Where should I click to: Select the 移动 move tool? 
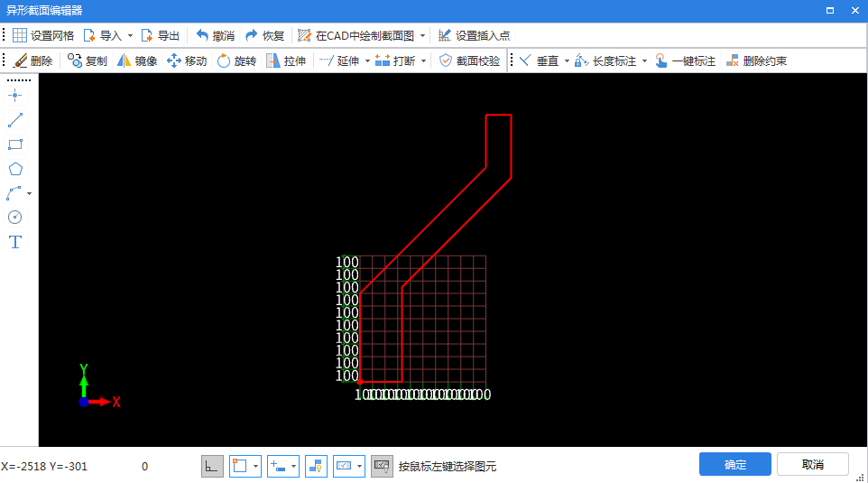pos(187,60)
